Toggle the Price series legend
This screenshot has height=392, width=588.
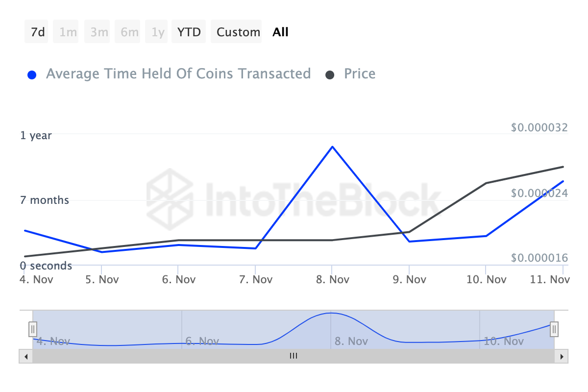[360, 74]
